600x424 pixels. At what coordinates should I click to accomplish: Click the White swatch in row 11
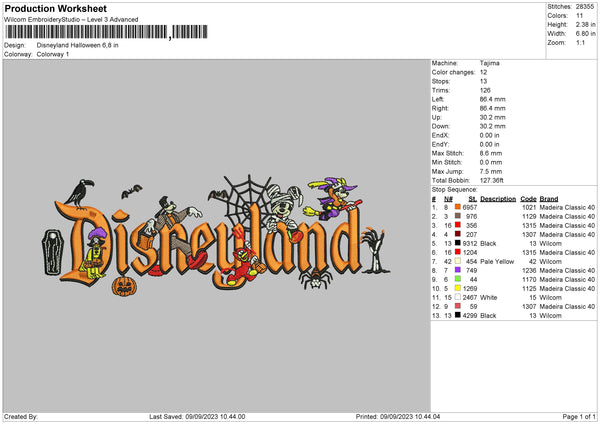(457, 297)
